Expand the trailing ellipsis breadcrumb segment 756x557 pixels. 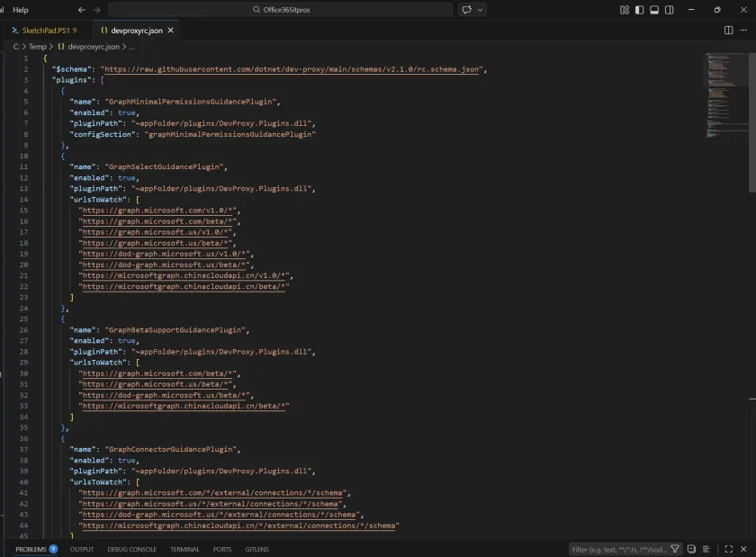(130, 46)
